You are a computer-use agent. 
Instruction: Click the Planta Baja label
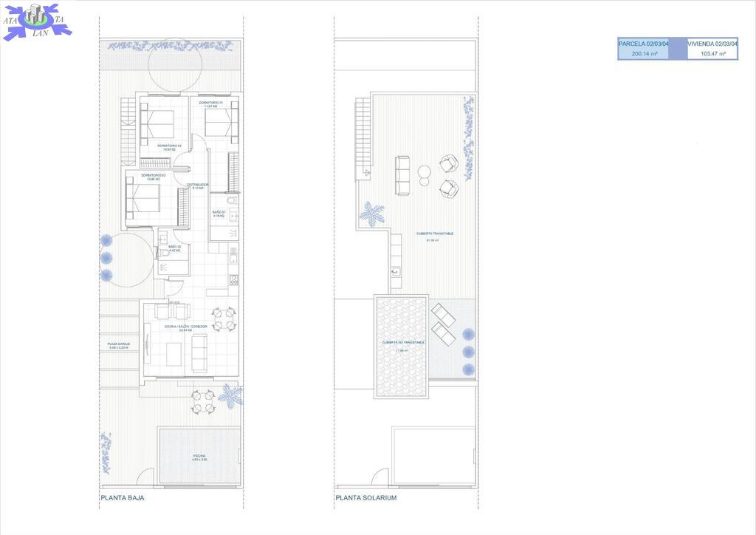tap(123, 498)
